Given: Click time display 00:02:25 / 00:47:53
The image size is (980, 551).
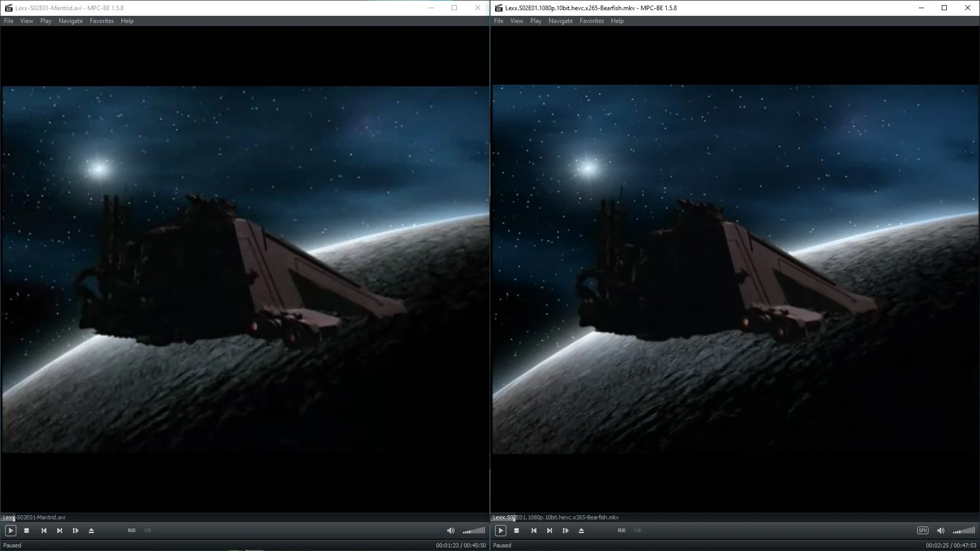Looking at the screenshot, I should coord(951,545).
